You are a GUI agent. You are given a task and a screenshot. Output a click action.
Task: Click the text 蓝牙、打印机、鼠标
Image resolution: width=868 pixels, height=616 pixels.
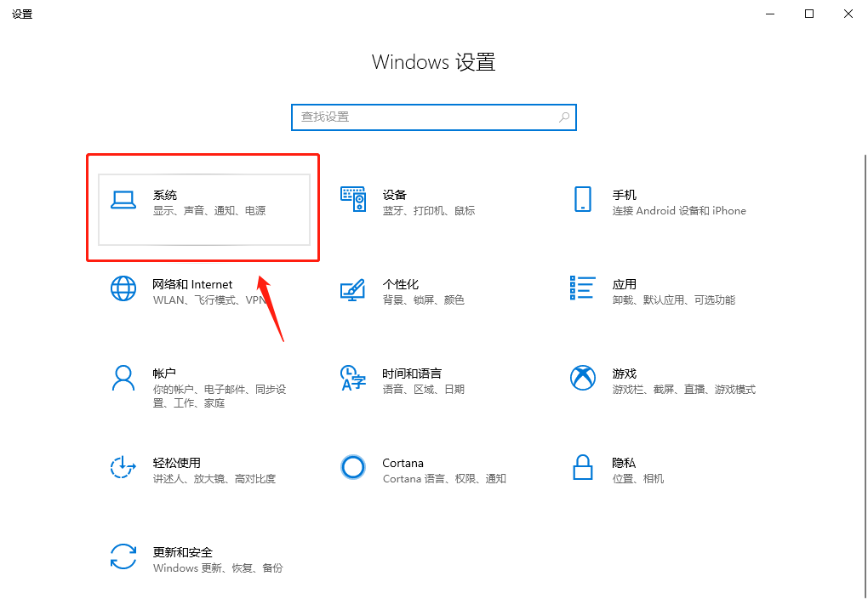click(x=428, y=211)
